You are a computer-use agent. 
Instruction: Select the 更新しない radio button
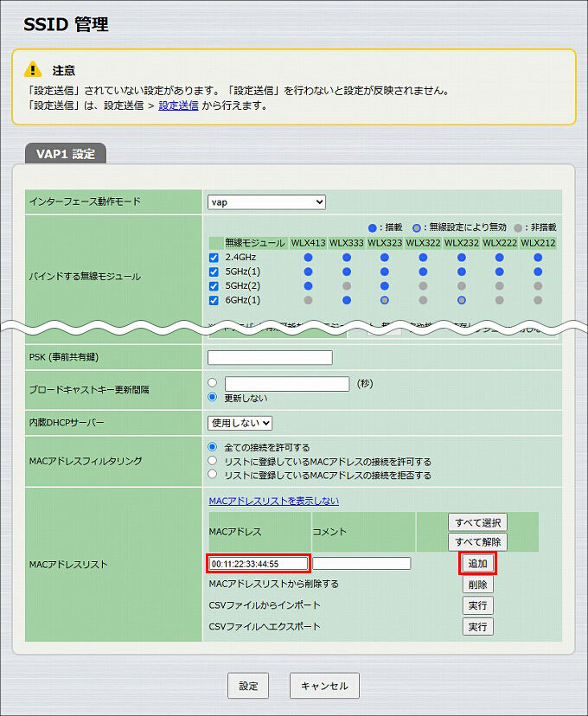point(212,397)
